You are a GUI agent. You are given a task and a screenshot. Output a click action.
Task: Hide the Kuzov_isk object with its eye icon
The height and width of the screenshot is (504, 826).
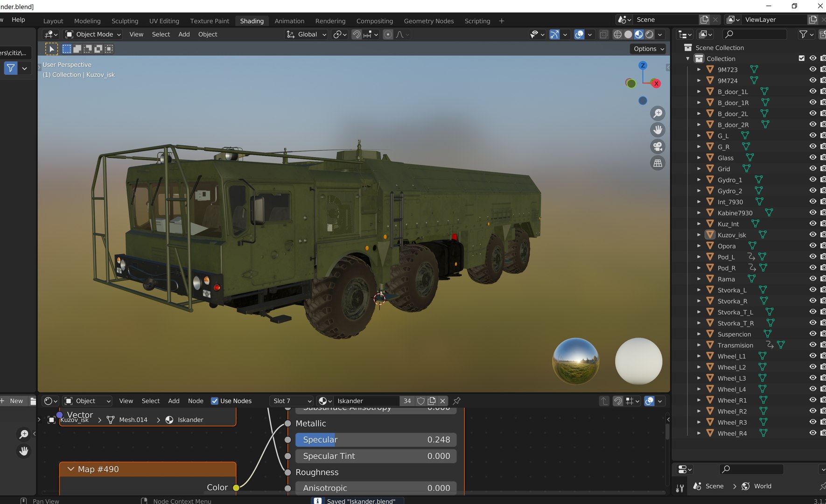tap(812, 234)
